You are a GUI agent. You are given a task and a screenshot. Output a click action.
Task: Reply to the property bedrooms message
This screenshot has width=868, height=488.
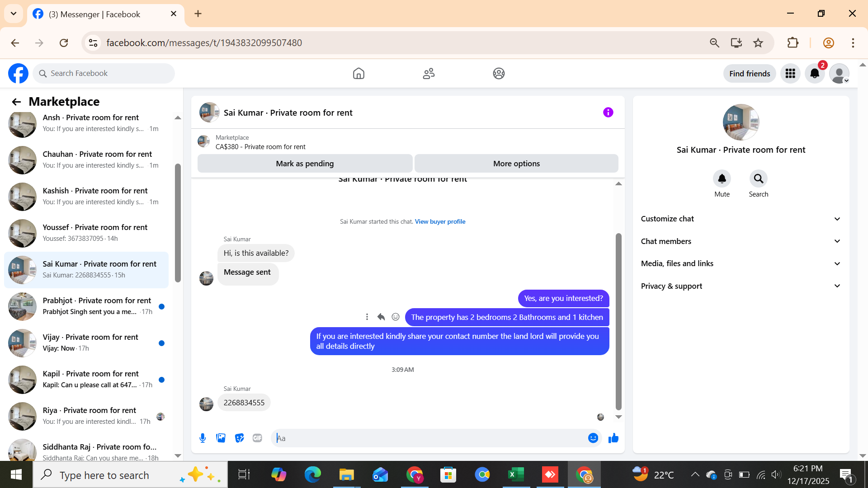tap(381, 317)
